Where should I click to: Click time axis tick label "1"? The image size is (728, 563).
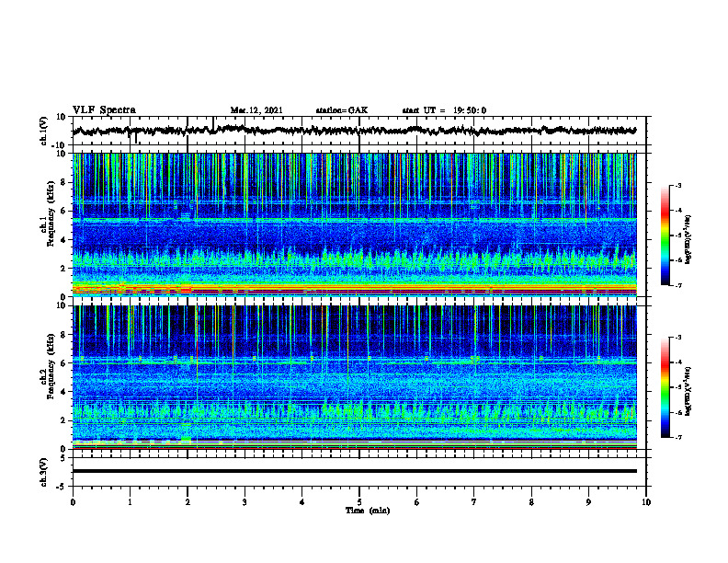[130, 502]
